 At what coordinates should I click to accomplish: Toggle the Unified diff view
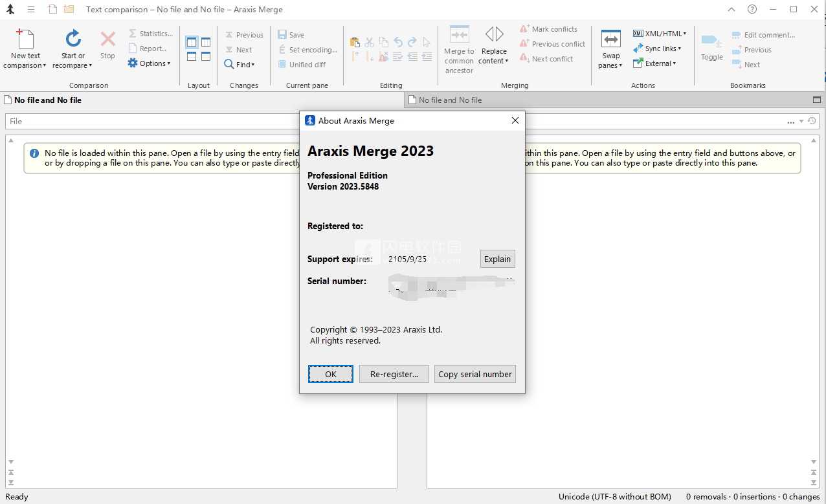tap(302, 65)
